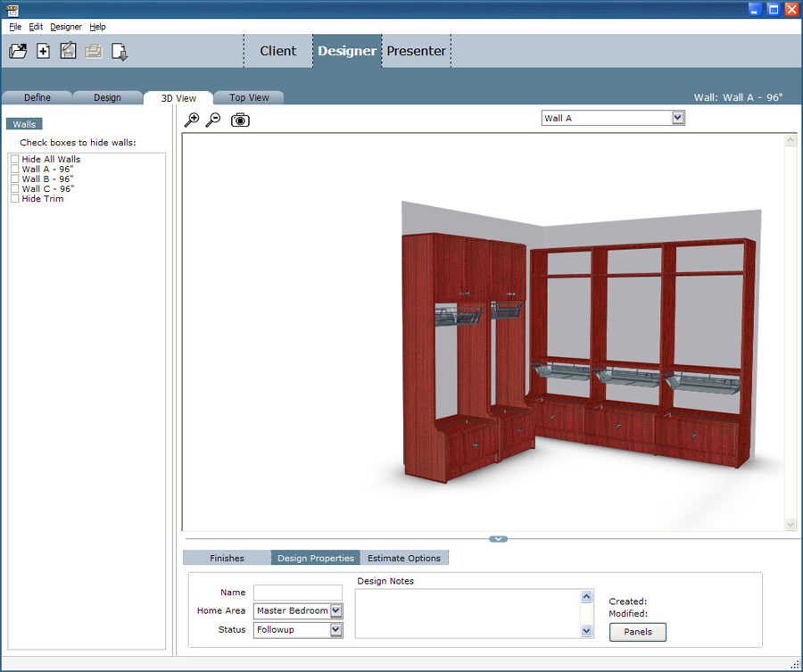This screenshot has width=803, height=672.
Task: Collapse the bottom panel with chevron handle
Action: pyautogui.click(x=498, y=538)
